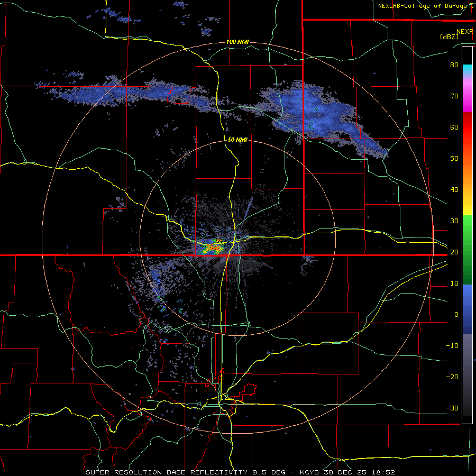Screen dimensions: 476x476
Task: Click the "50" value on the dBZ scale
Action: coord(454,159)
